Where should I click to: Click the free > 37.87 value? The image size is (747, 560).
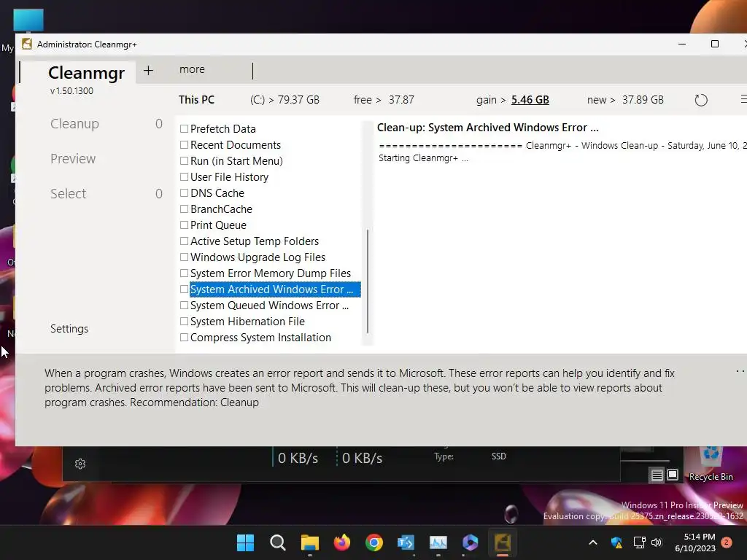point(384,100)
